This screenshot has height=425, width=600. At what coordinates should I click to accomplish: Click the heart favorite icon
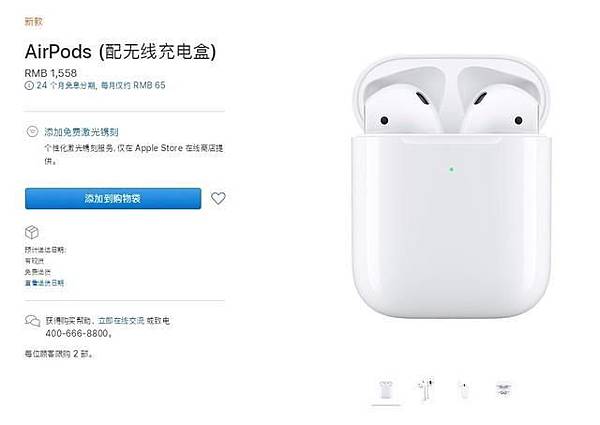click(x=218, y=198)
